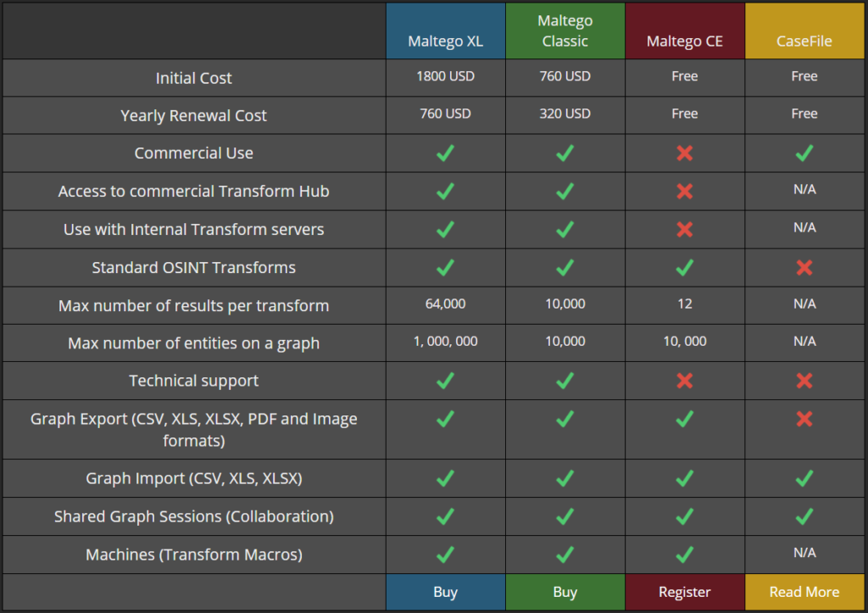
Task: Click the Max number of entities row label
Action: click(x=194, y=343)
